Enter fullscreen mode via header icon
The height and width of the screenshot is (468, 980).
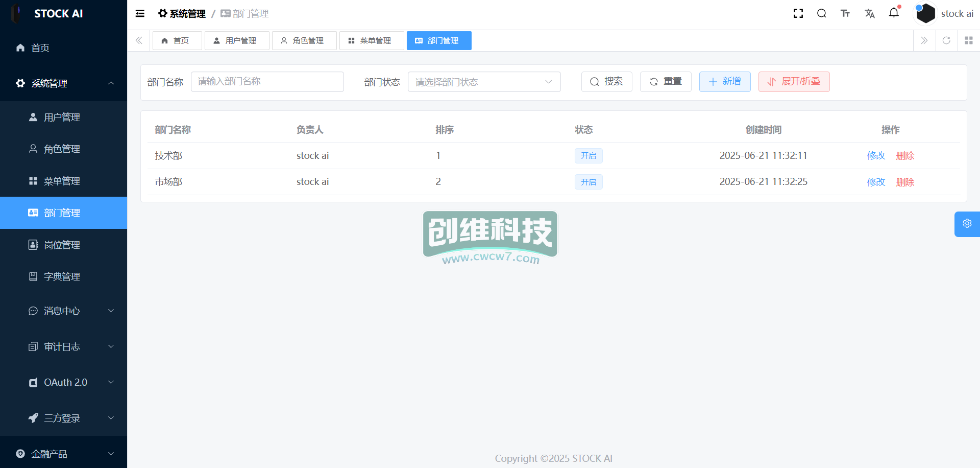click(798, 14)
